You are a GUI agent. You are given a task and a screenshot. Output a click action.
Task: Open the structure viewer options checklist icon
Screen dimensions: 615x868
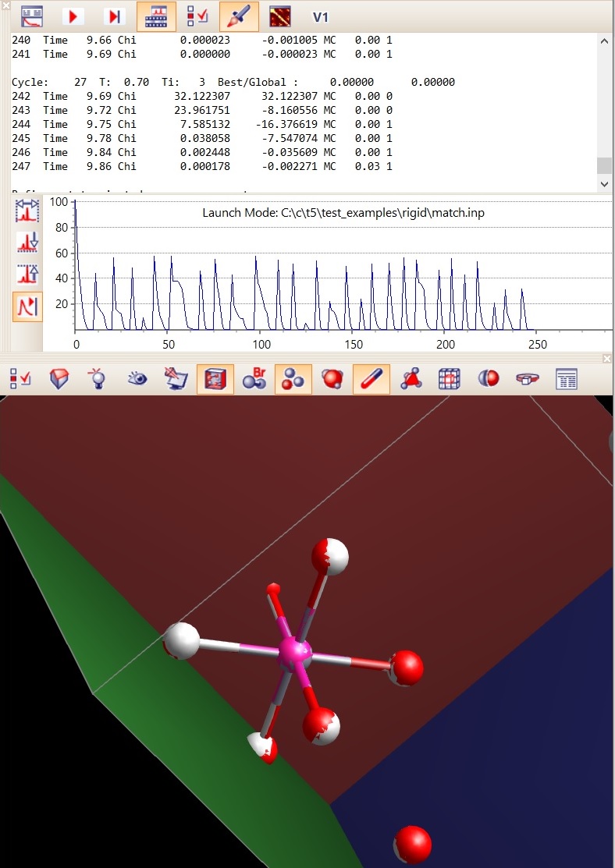pos(20,379)
